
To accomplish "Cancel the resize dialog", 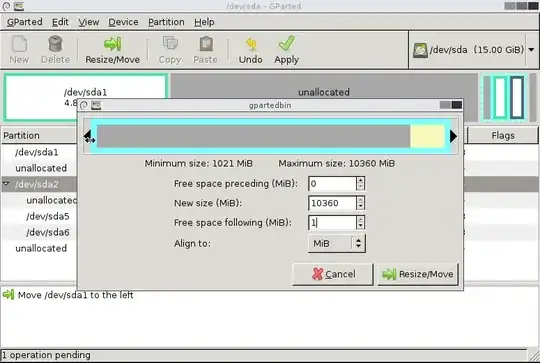I will (x=333, y=274).
